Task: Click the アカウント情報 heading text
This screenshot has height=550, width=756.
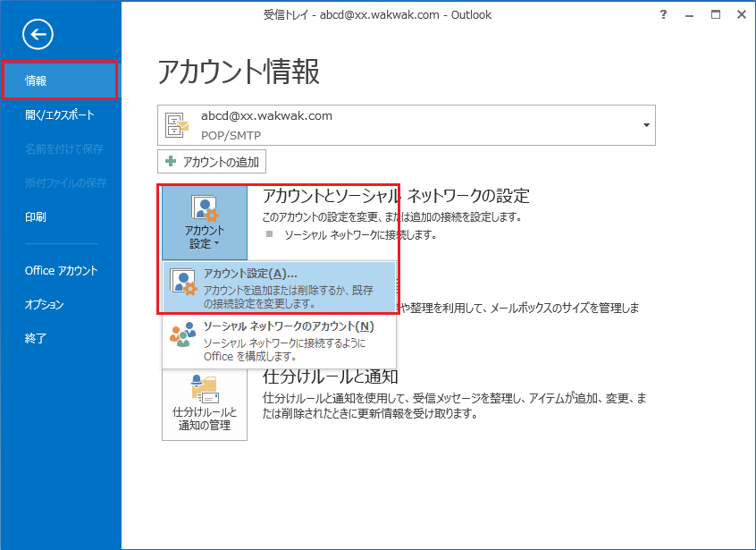Action: (x=239, y=72)
